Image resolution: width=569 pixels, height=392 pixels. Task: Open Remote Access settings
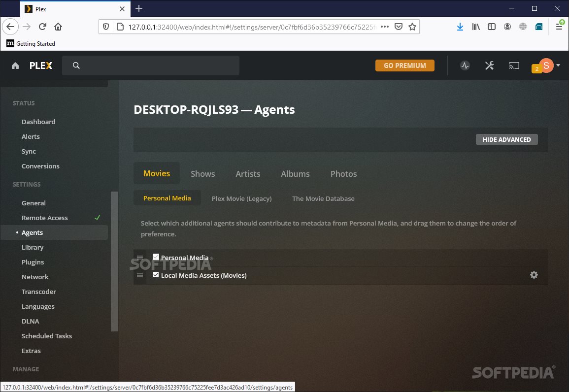(45, 218)
